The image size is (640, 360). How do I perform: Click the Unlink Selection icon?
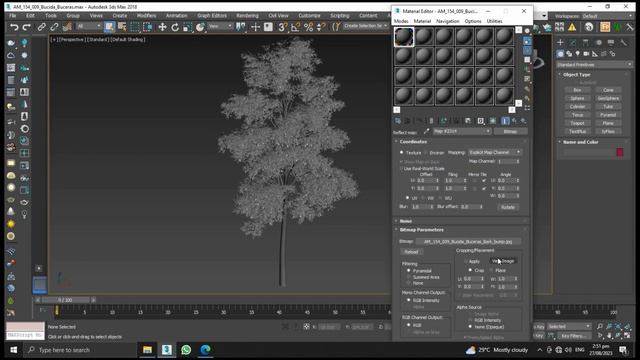[54, 27]
